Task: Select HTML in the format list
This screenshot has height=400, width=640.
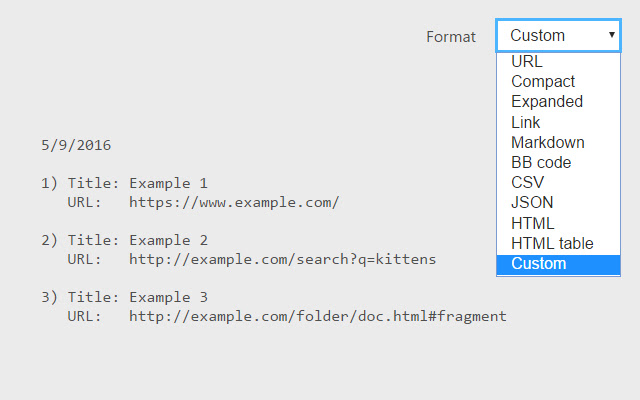Action: click(532, 223)
